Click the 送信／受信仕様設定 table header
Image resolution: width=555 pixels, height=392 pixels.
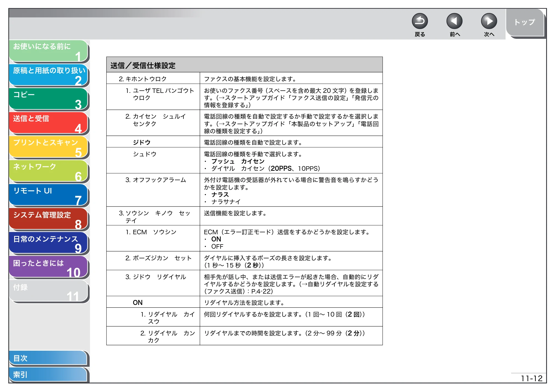pyautogui.click(x=244, y=65)
